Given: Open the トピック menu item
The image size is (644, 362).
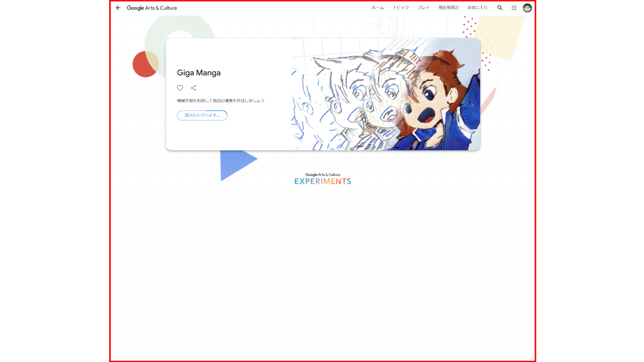Looking at the screenshot, I should tap(400, 8).
